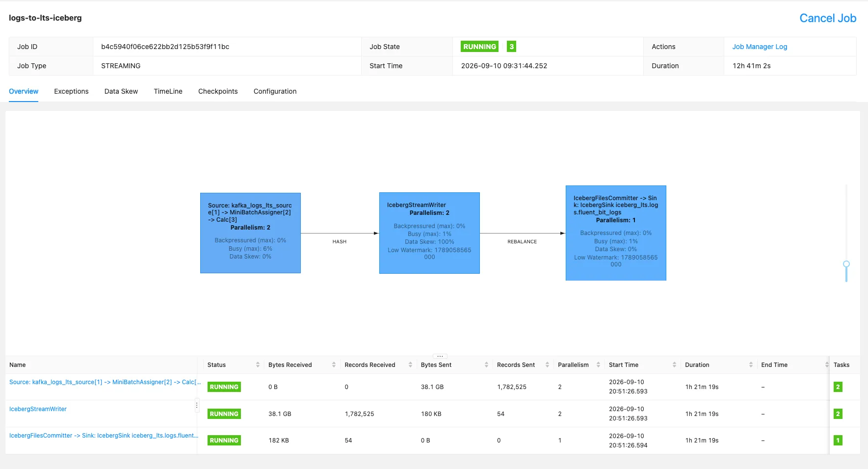Image resolution: width=868 pixels, height=469 pixels.
Task: Open the Checkpoints tab
Action: click(218, 91)
